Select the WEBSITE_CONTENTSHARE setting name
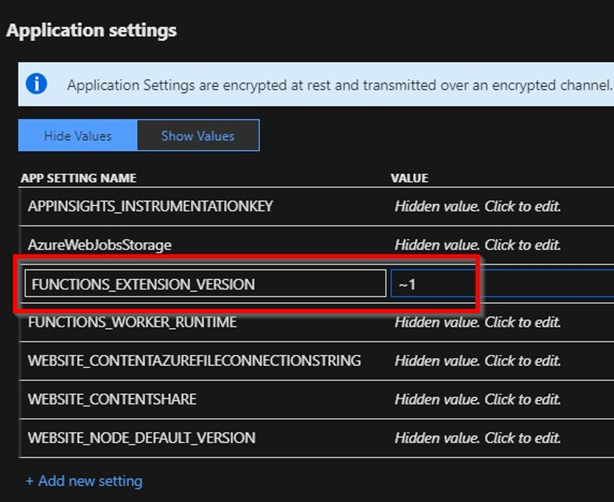Viewport: 614px width, 502px height. [x=112, y=399]
